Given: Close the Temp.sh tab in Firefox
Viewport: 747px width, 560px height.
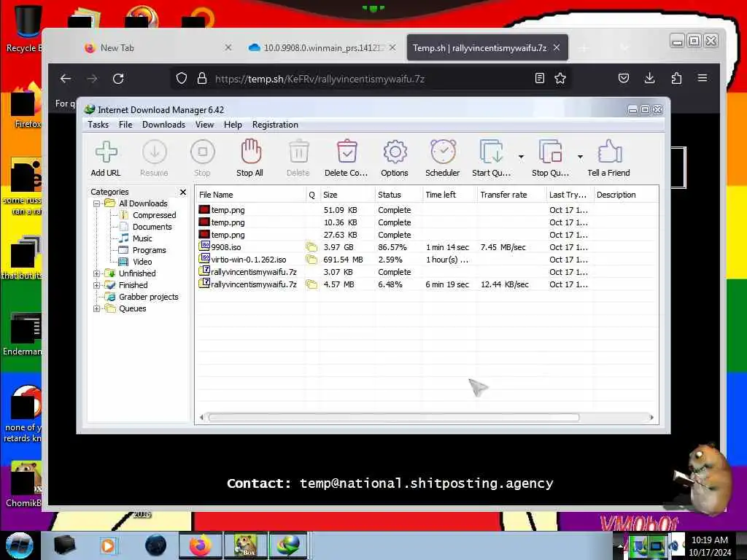Looking at the screenshot, I should point(557,47).
